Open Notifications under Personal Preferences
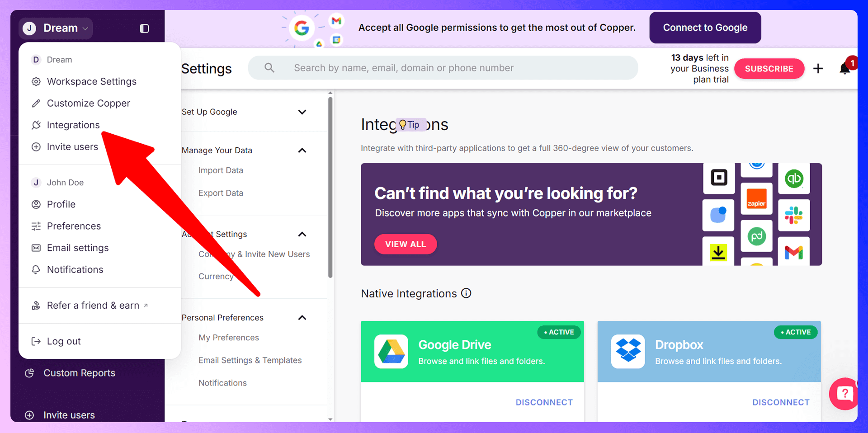Screen dimensions: 868x433 [x=222, y=383]
